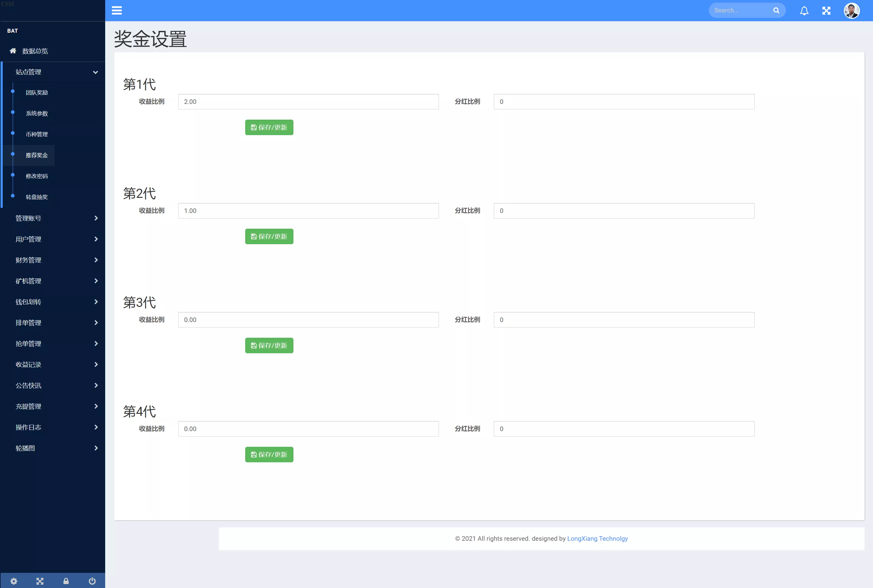Click the lock icon at bottom left
873x588 pixels.
pos(66,580)
